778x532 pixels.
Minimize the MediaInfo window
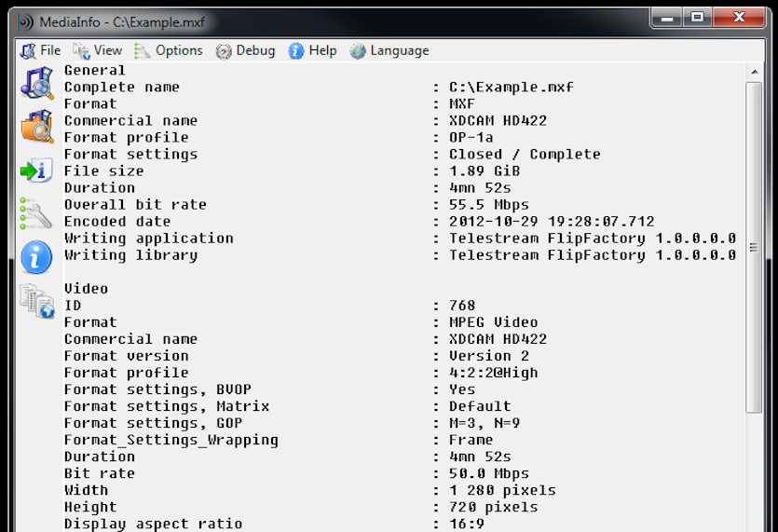pyautogui.click(x=667, y=19)
